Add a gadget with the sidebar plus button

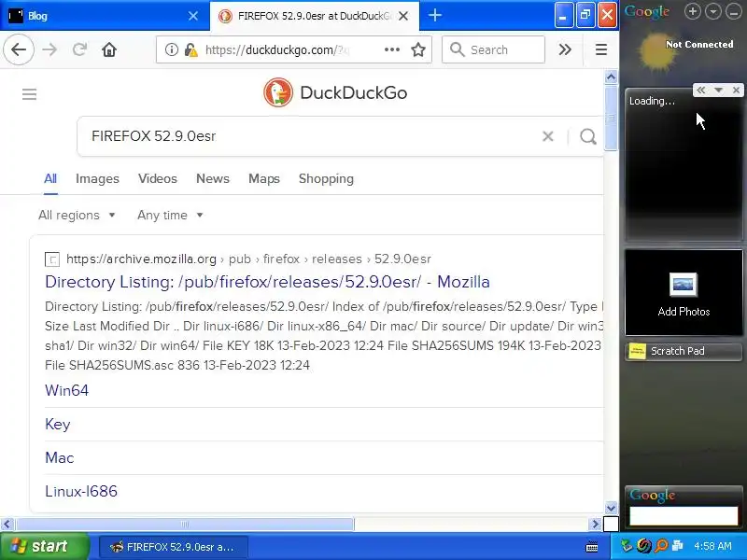point(692,11)
